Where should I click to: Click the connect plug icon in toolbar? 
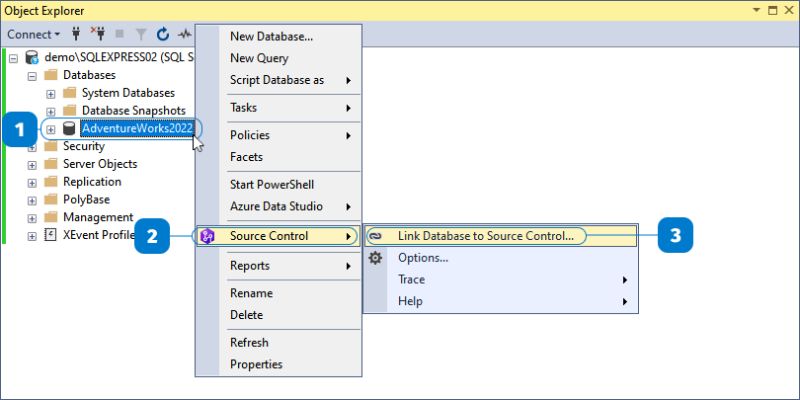[x=76, y=34]
